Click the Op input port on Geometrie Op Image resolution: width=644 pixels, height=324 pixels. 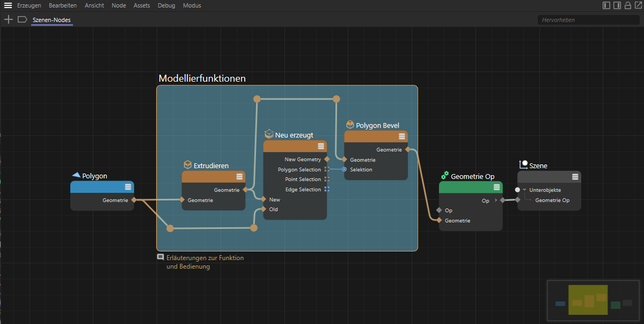(x=439, y=210)
